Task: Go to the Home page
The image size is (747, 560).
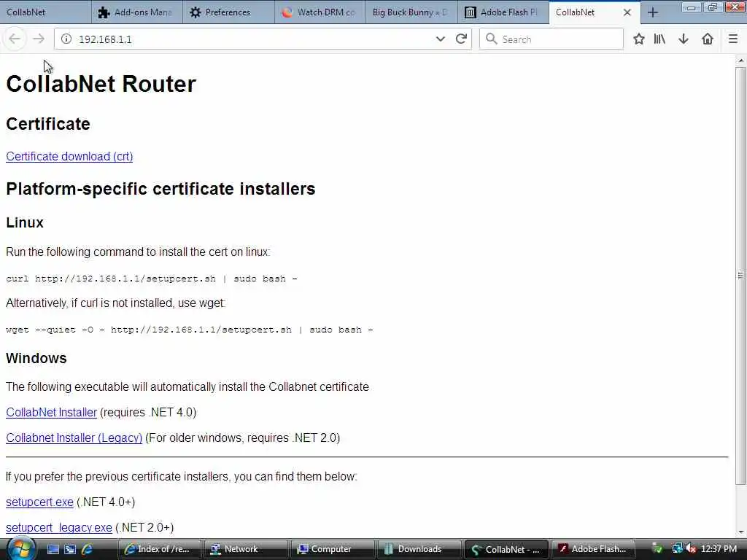Action: [708, 39]
